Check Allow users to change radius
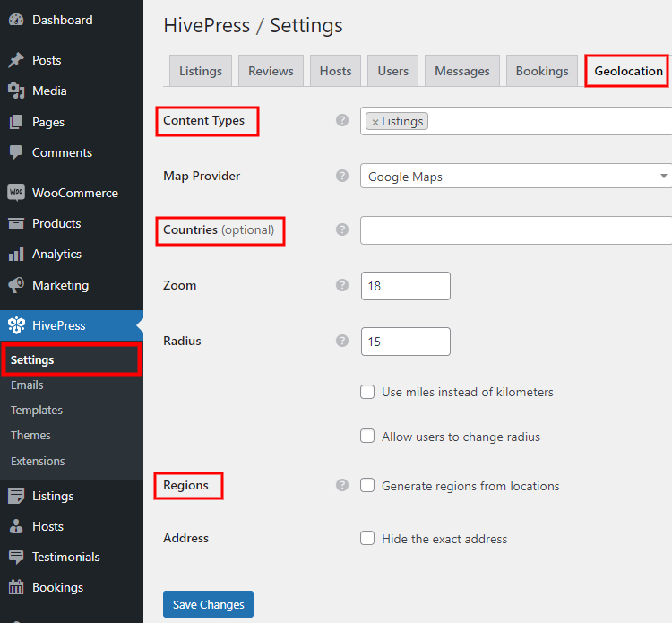 [x=367, y=436]
